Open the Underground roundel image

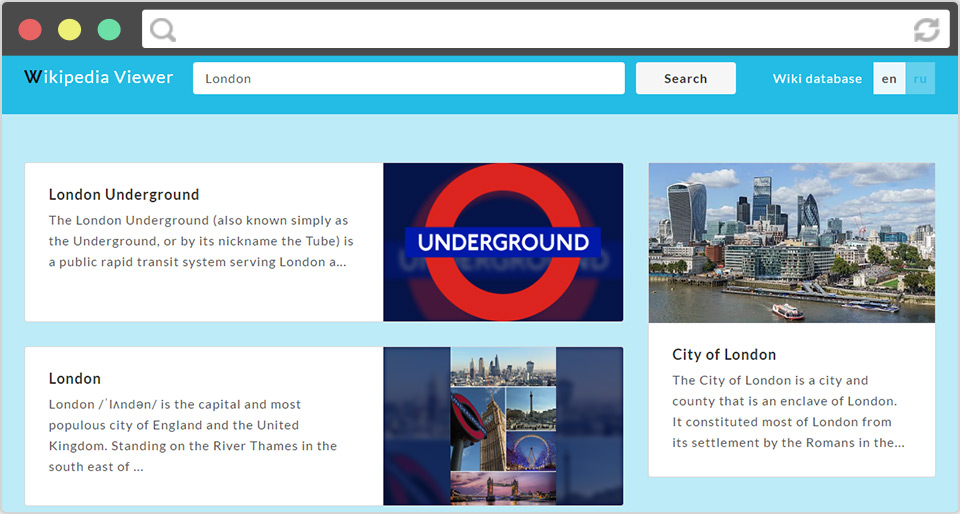pyautogui.click(x=503, y=242)
